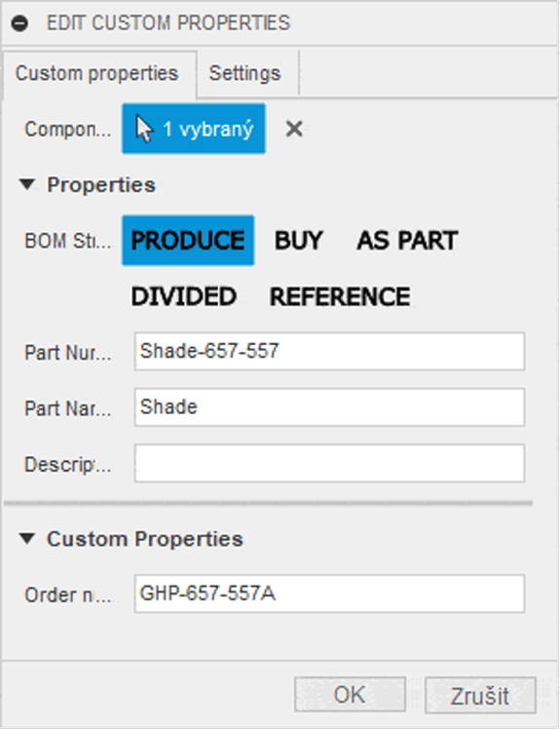Image resolution: width=560 pixels, height=730 pixels.
Task: Click the empty Description input field
Action: pyautogui.click(x=330, y=463)
